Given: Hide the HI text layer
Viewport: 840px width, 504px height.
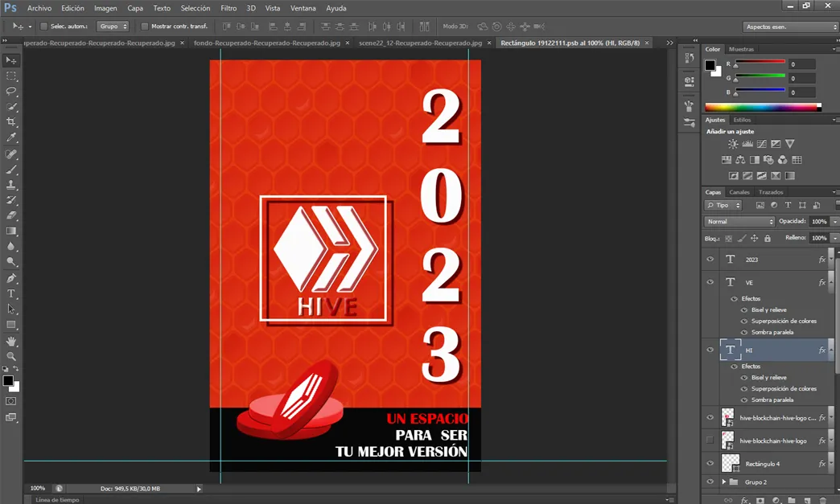Looking at the screenshot, I should [710, 350].
